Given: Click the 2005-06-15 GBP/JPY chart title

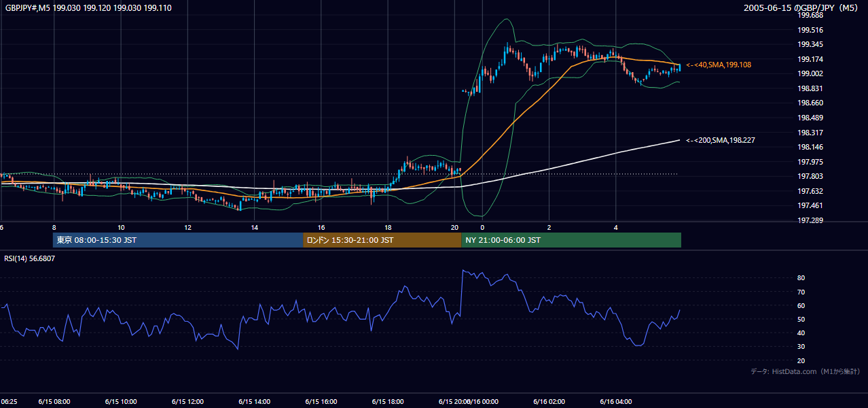Looking at the screenshot, I should coord(801,7).
